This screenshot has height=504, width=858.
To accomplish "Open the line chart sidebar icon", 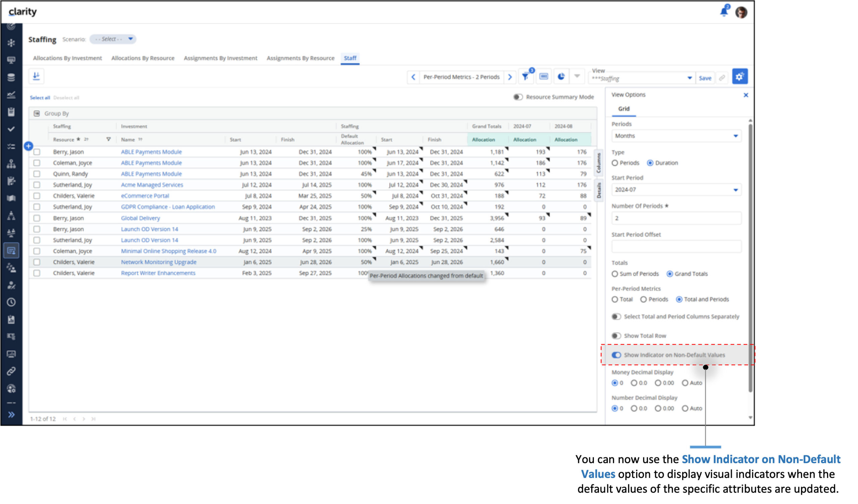I will click(11, 95).
